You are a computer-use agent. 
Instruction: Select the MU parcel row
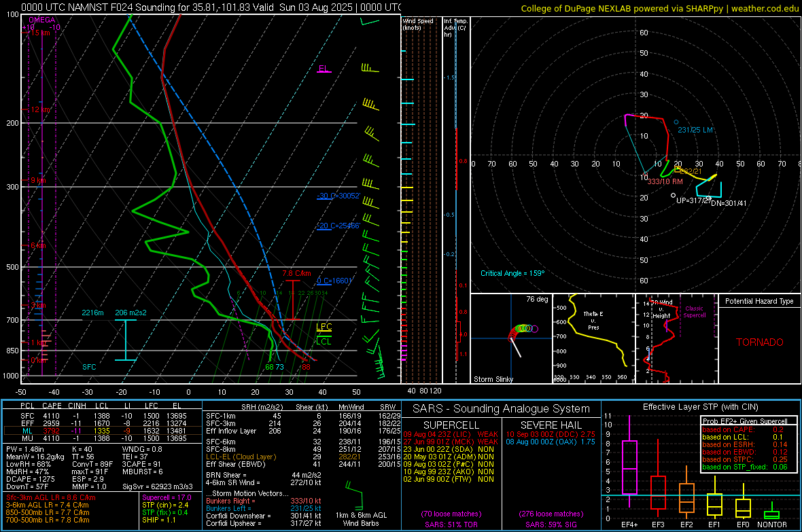103,438
